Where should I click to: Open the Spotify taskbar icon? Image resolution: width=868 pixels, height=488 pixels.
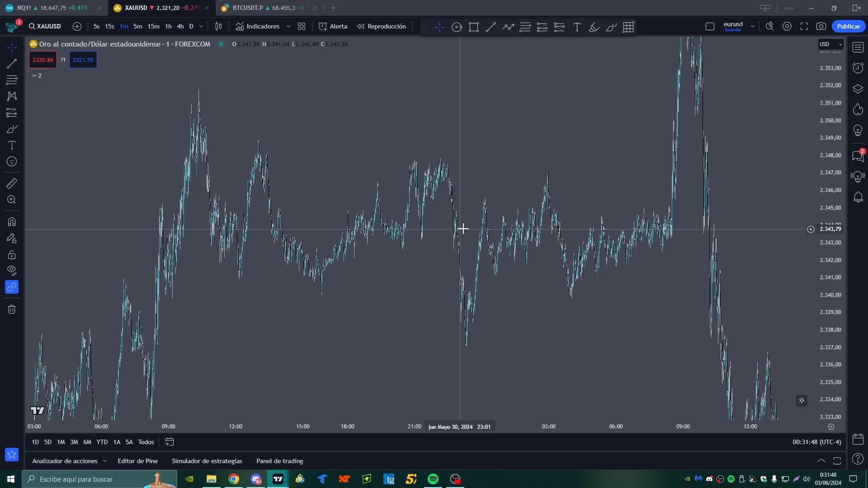pos(433,479)
